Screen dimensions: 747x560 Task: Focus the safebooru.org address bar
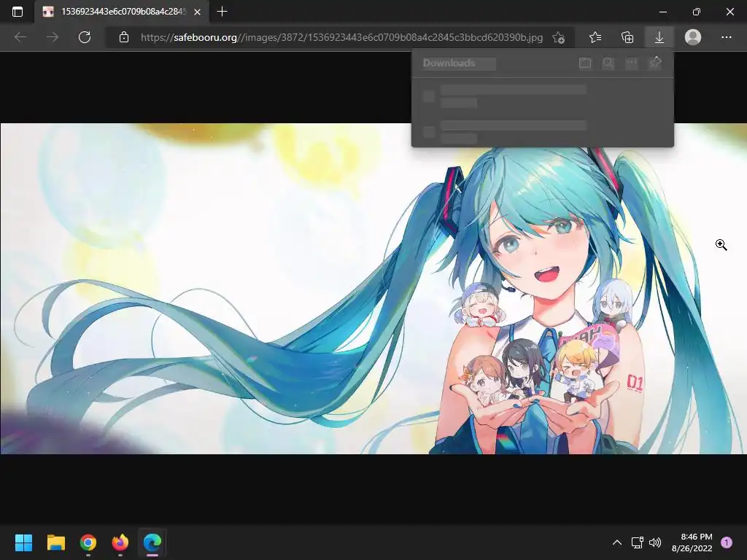341,37
